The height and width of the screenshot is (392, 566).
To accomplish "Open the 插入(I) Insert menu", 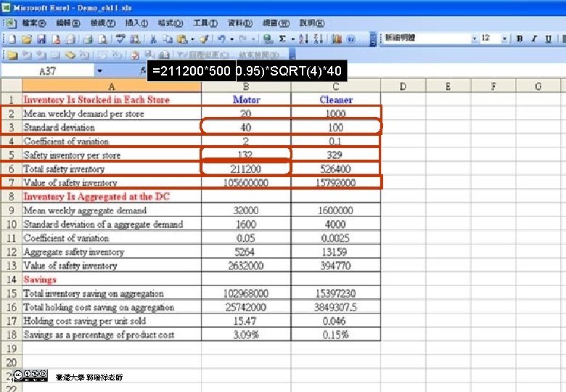I will 137,23.
